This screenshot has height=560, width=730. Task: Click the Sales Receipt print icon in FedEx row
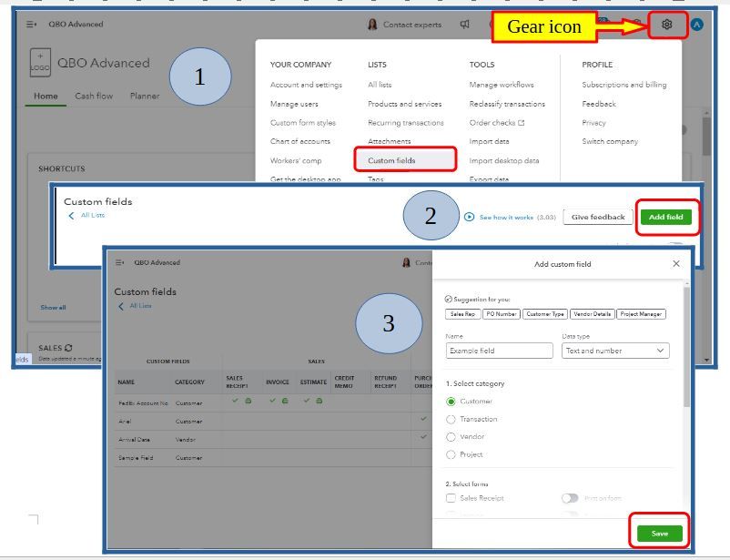point(248,401)
